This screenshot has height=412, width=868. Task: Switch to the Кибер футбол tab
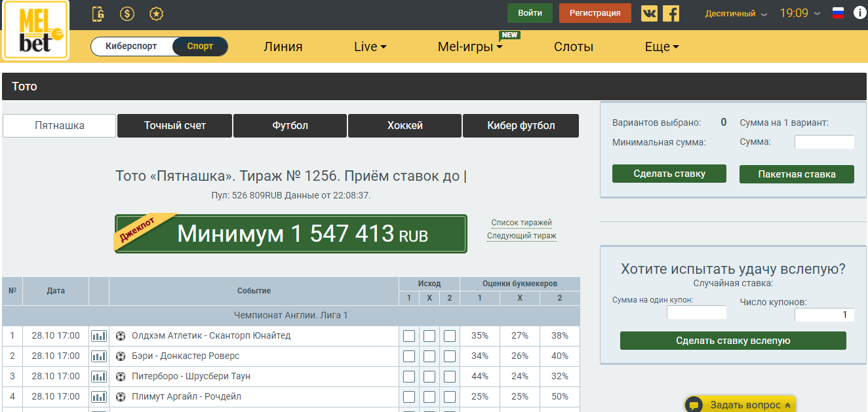click(x=521, y=126)
